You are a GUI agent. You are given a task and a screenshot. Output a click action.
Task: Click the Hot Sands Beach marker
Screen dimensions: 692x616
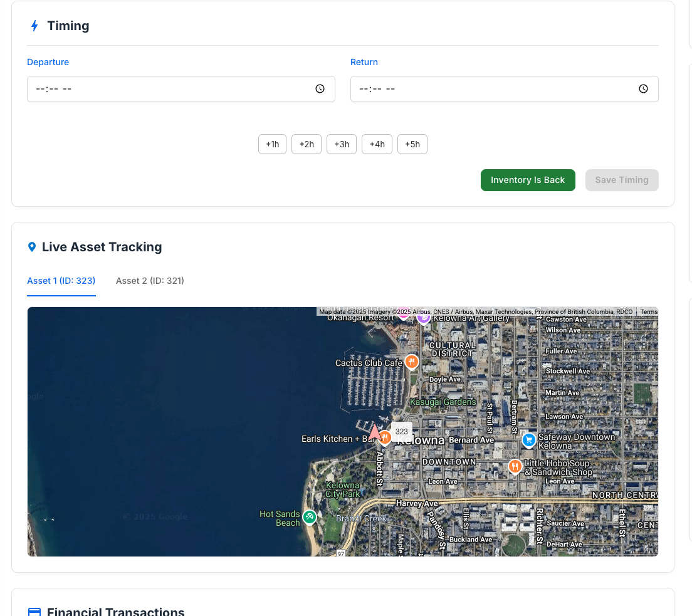[x=310, y=517]
